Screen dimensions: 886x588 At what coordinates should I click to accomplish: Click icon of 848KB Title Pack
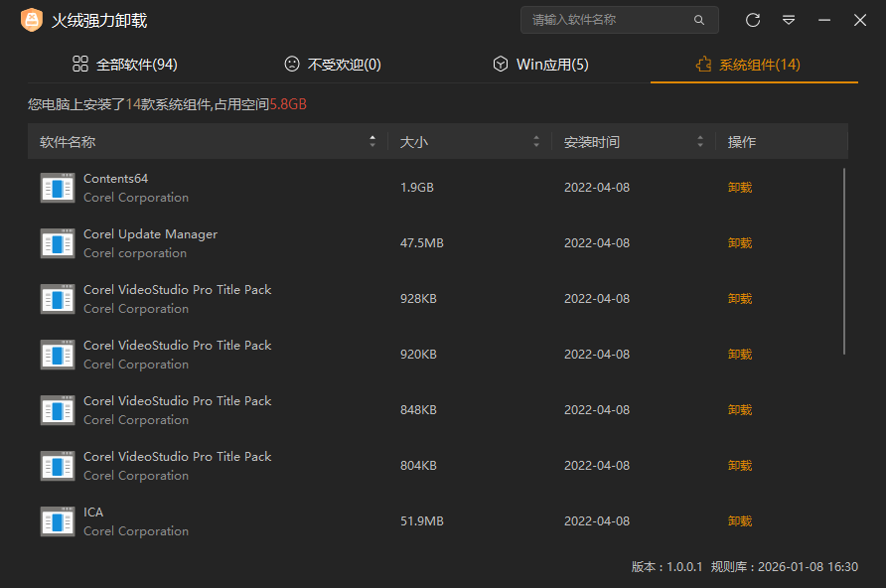click(x=58, y=410)
